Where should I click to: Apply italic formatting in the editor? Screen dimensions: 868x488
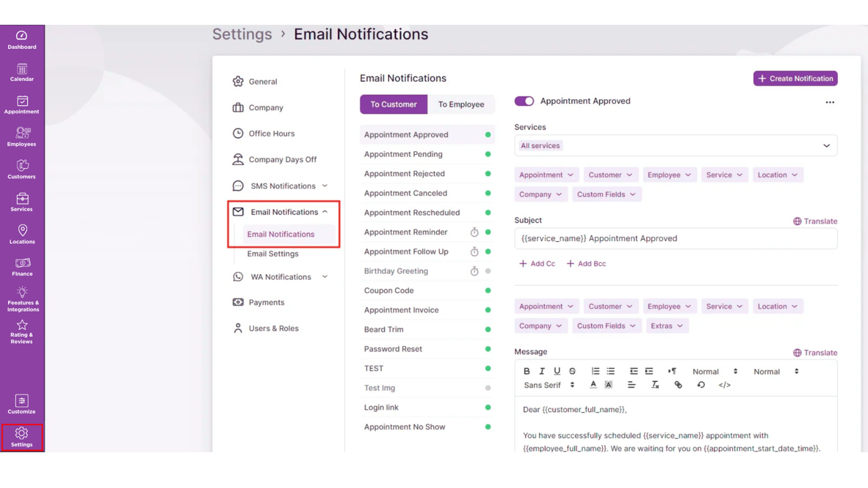542,371
